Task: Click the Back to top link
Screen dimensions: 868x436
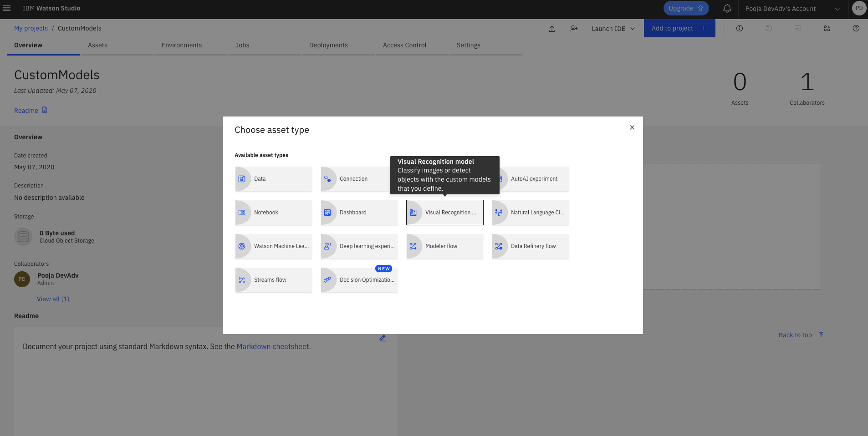Action: pos(795,335)
